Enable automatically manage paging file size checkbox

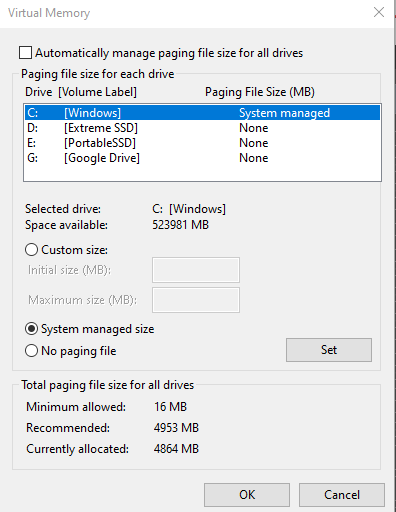26,53
